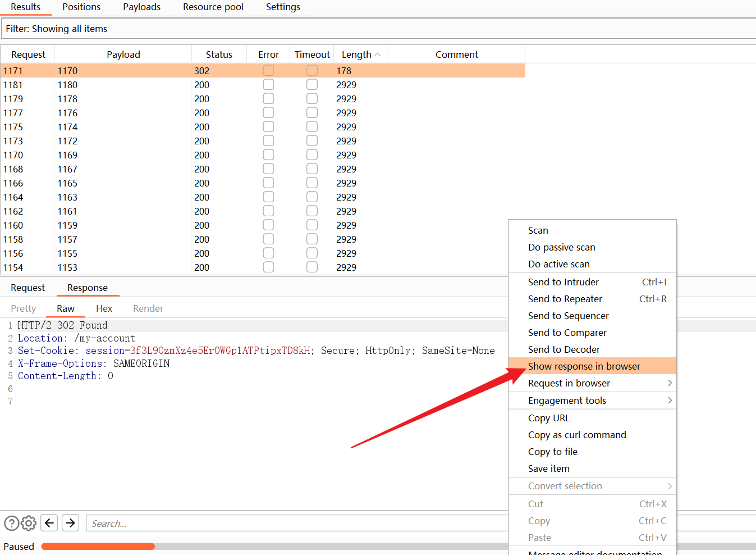The height and width of the screenshot is (555, 756).
Task: Go to next search match arrow
Action: (70, 523)
